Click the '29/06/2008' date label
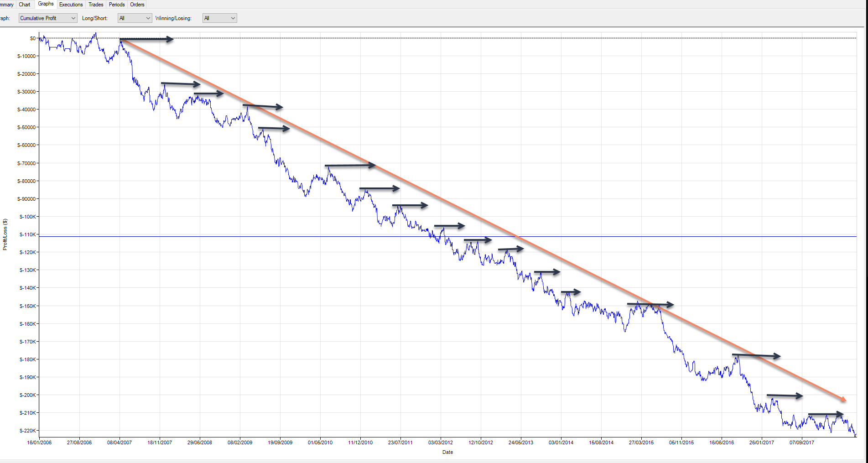Screen dimensions: 868x463 200,442
